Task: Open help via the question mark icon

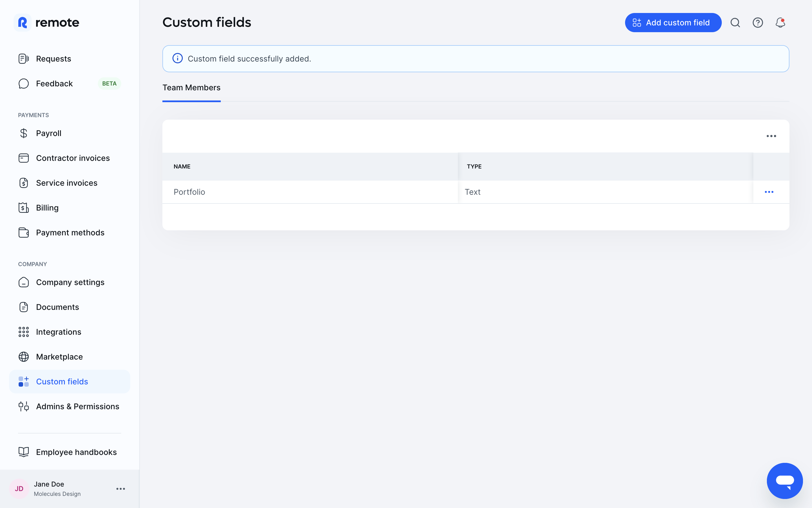Action: (758, 23)
